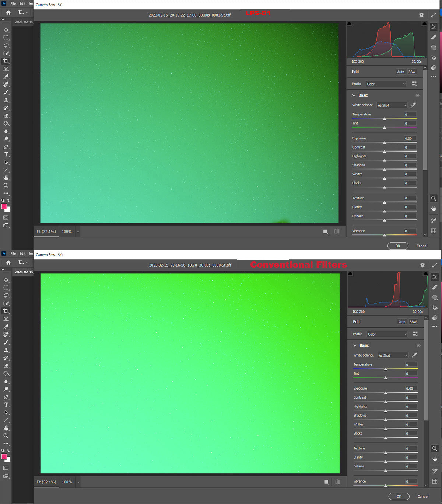Select the Clone Stamp tool in upper toolbar

coord(6,100)
